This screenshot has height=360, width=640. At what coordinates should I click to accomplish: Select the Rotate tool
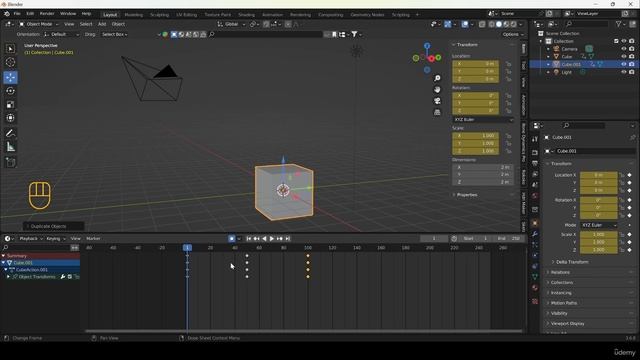click(11, 91)
